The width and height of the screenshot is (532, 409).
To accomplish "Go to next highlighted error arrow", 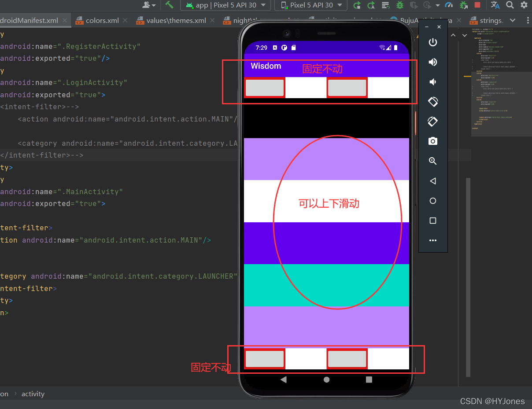I will click(464, 35).
